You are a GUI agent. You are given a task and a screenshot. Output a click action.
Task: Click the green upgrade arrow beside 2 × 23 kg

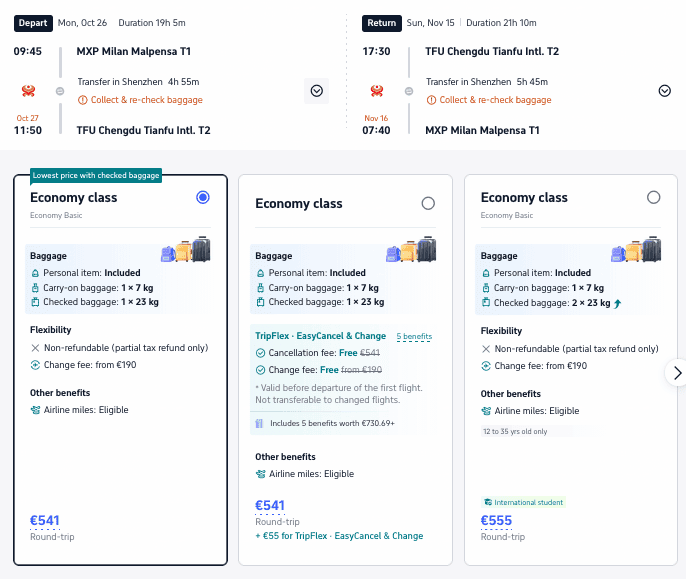[x=617, y=303]
